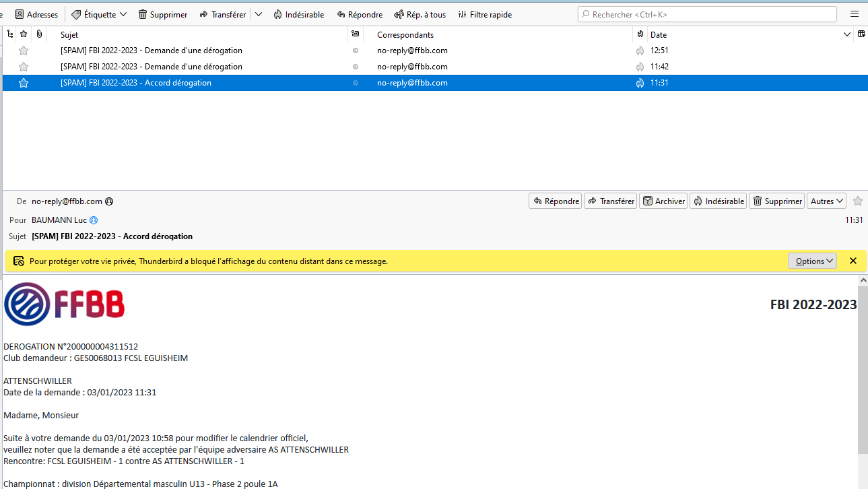Sort messages by Correspondants column
The image size is (868, 489).
405,34
